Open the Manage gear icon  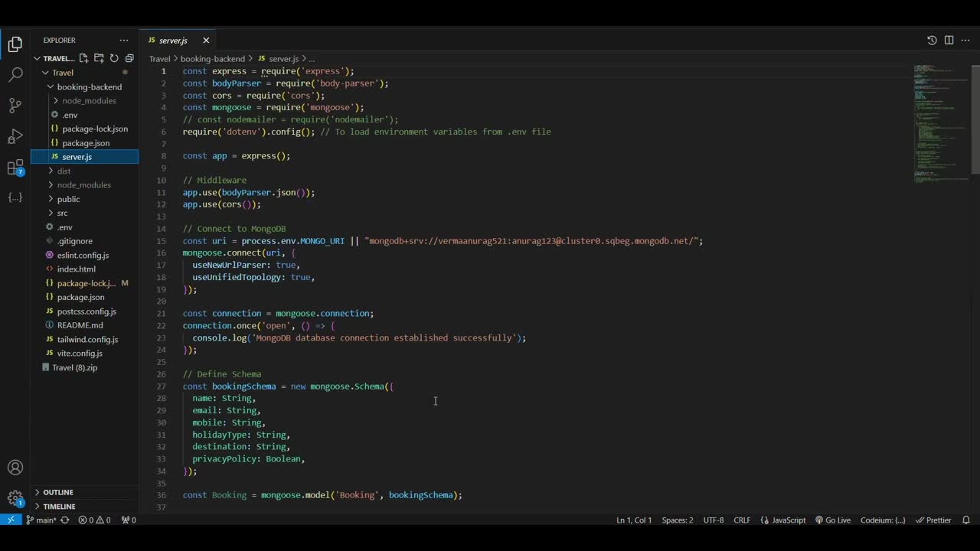click(15, 498)
